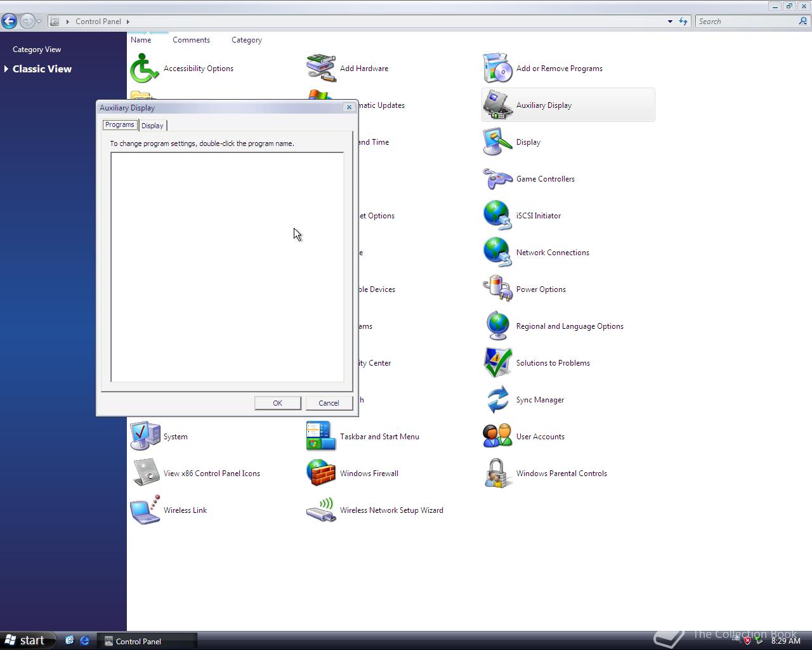Click the empty programs list box

(x=227, y=267)
